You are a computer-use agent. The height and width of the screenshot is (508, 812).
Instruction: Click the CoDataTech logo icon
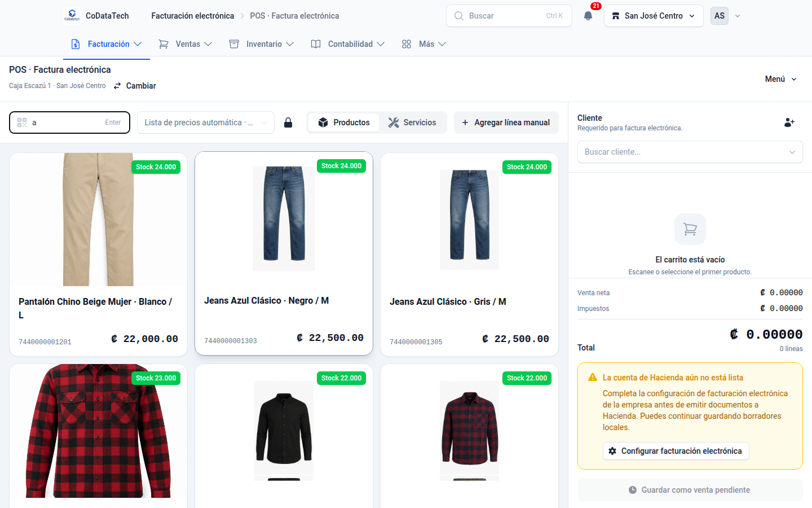pos(72,16)
